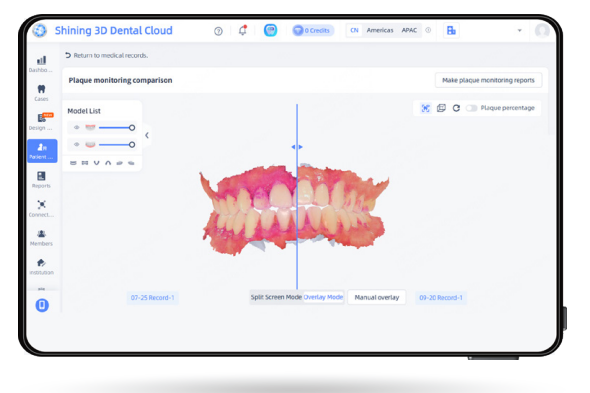Screen dimensions: 590x393
Task: Reset view with the refresh icon
Action: coord(456,108)
